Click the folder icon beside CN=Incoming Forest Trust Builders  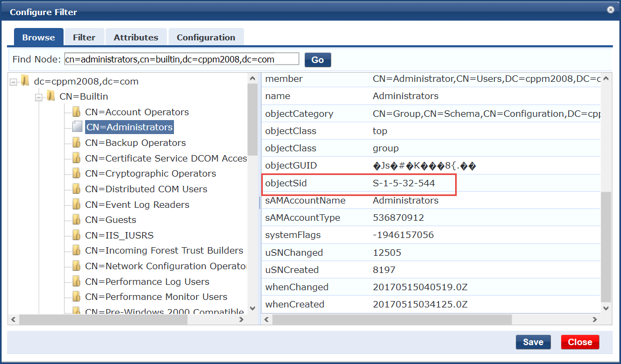[76, 250]
